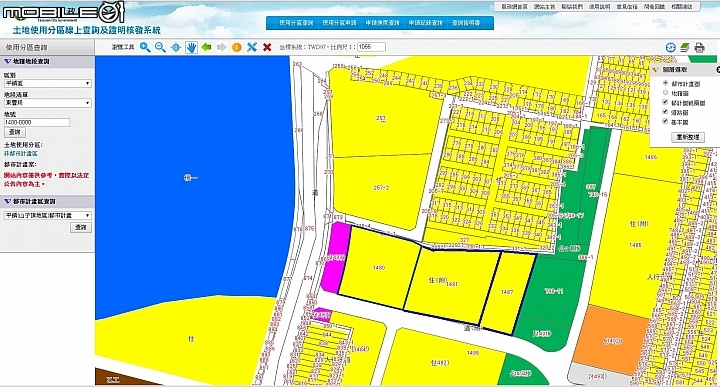Open the 使用分區查詢 blue navigation tab
The height and width of the screenshot is (387, 720).
click(x=296, y=22)
